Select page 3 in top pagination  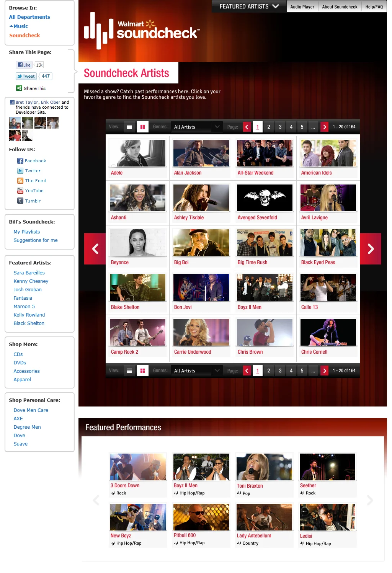coord(280,127)
